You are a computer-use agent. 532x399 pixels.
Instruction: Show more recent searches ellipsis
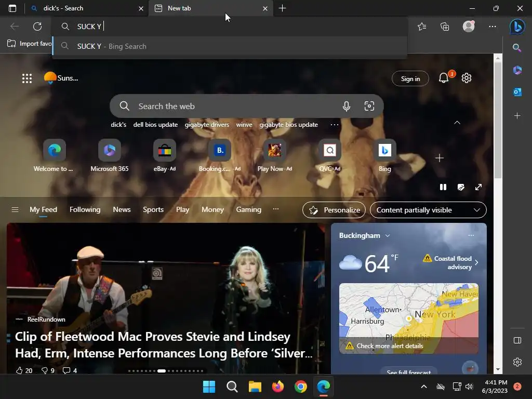(335, 125)
